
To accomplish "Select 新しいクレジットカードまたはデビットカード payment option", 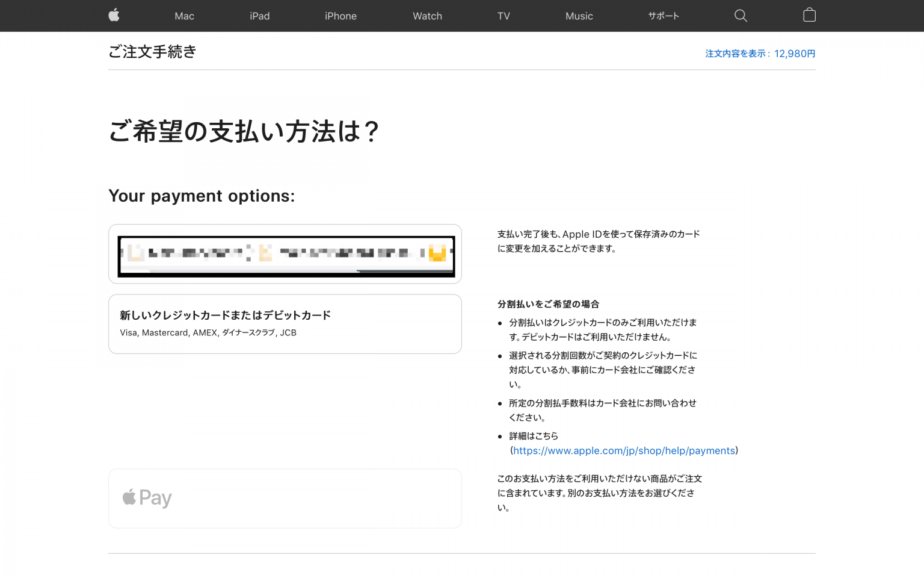I will pyautogui.click(x=285, y=323).
